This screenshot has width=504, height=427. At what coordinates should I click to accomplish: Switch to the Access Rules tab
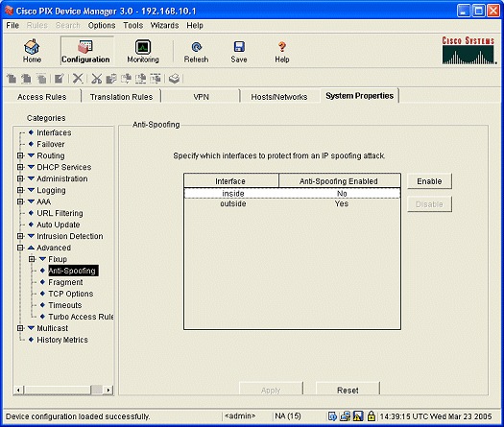42,97
